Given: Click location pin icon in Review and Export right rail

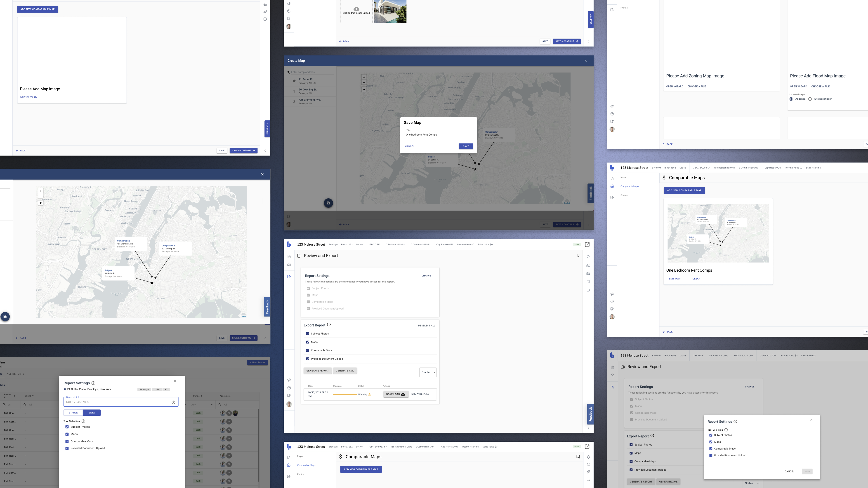Looking at the screenshot, I should pos(588,257).
